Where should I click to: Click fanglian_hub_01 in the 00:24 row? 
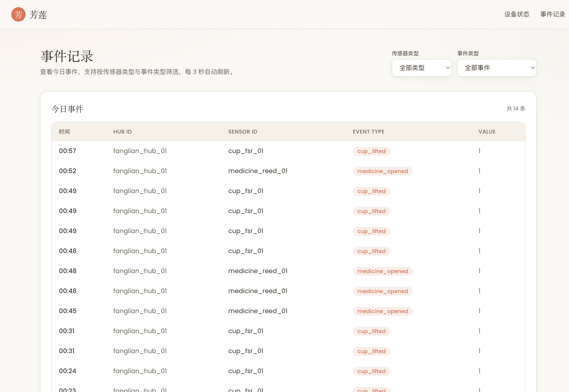pyautogui.click(x=140, y=371)
